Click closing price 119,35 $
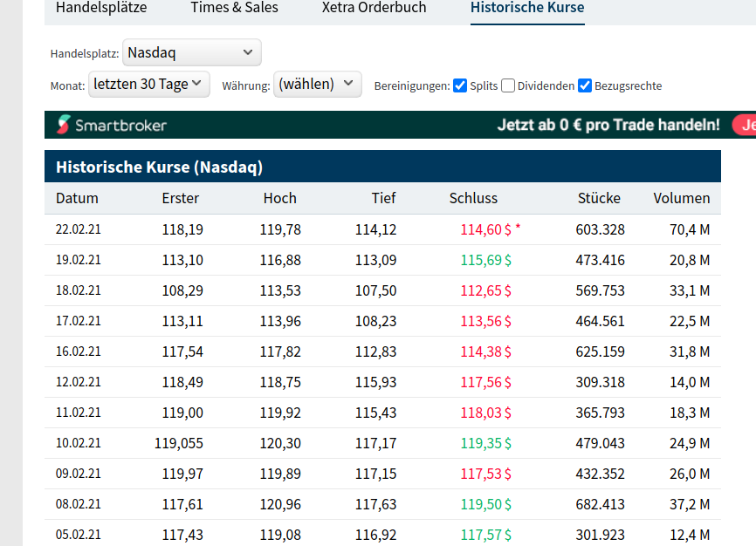This screenshot has height=546, width=756. (x=486, y=443)
